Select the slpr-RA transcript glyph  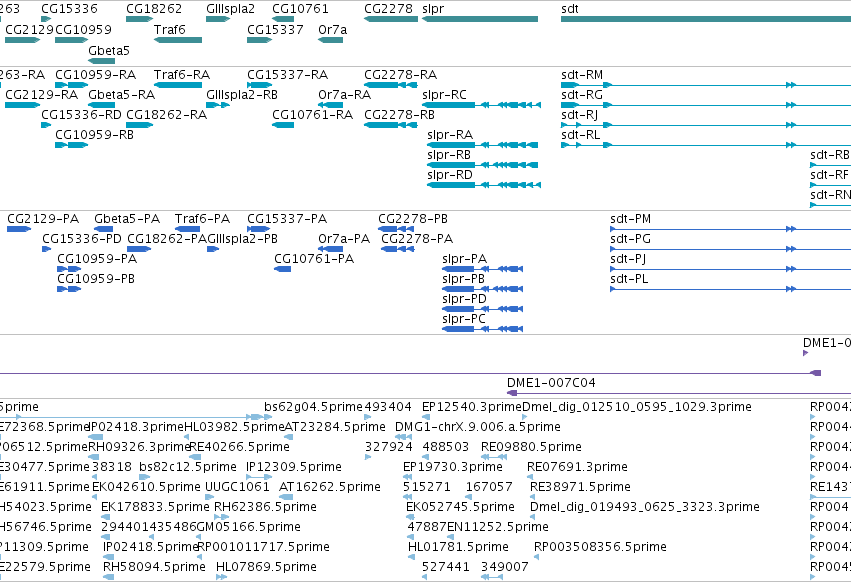[482, 145]
